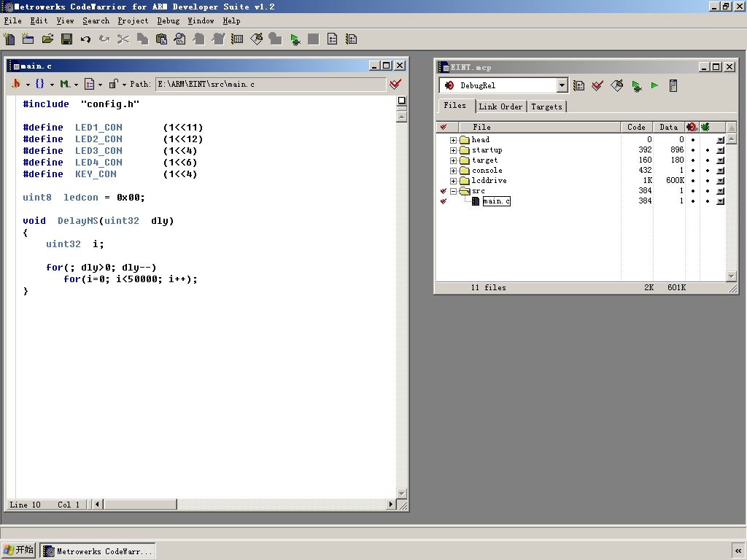Image resolution: width=747 pixels, height=560 pixels.
Task: Click the Open file folder icon
Action: pyautogui.click(x=47, y=39)
